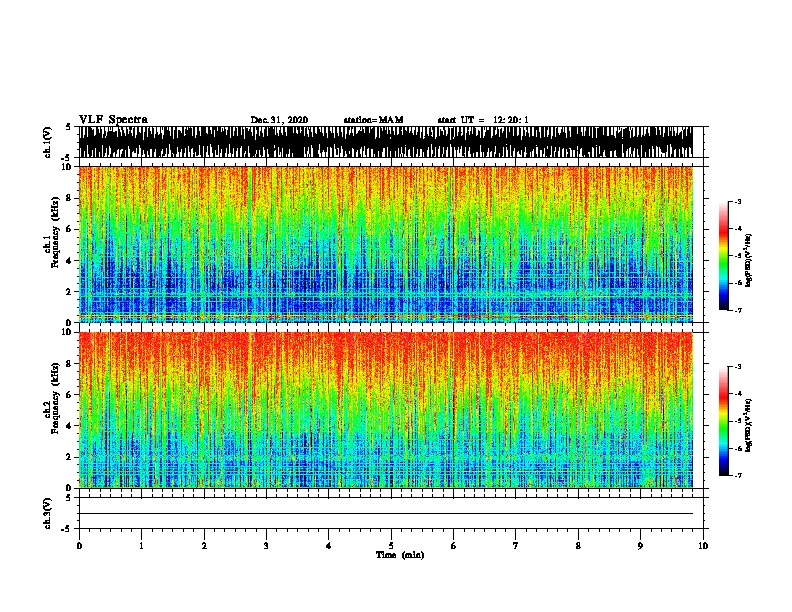This screenshot has width=792, height=612.
Task: Click the "2" tick on the Time axis
Action: [204, 546]
